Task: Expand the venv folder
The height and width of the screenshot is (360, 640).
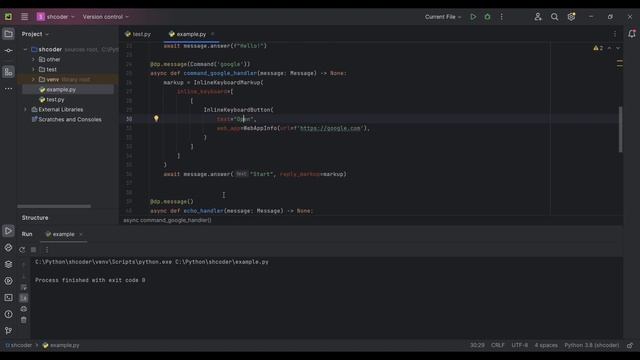Action: [33, 80]
